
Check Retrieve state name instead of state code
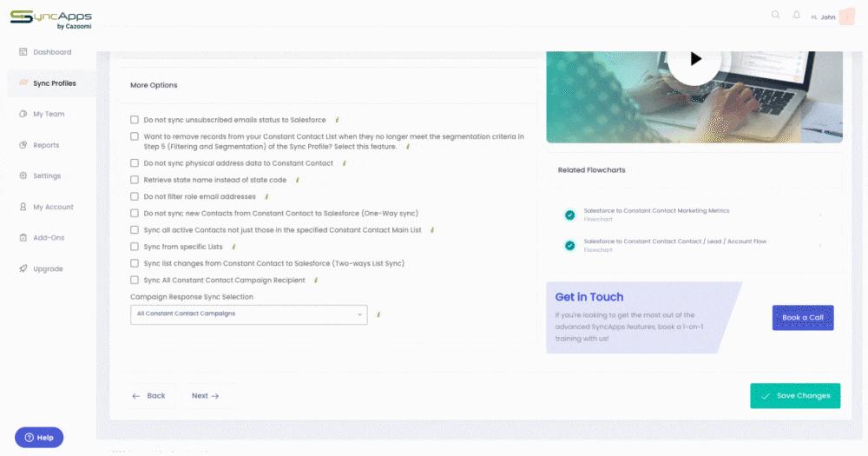[x=135, y=180]
